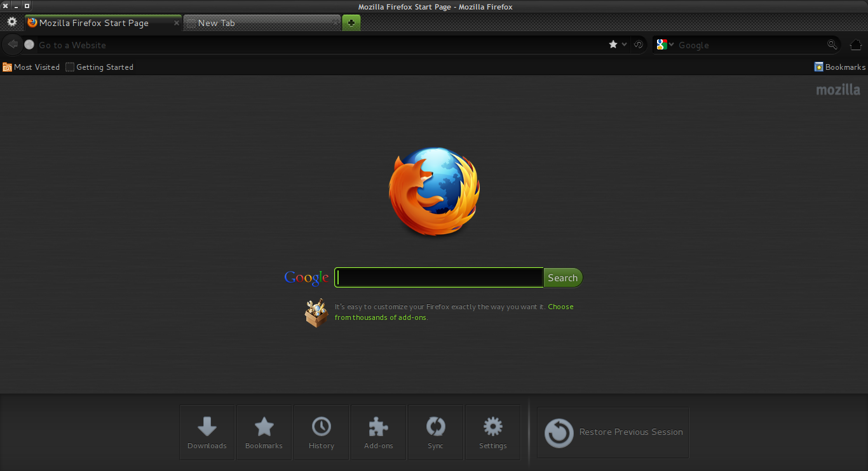Minimize the Firefox window from the title bar
The height and width of the screenshot is (471, 868).
point(16,6)
